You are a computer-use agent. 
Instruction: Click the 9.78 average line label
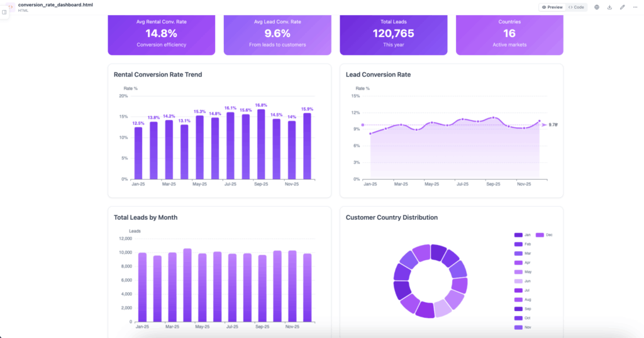553,124
